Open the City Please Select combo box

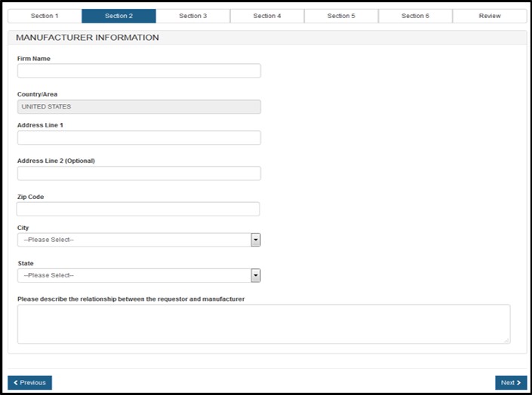pyautogui.click(x=134, y=240)
